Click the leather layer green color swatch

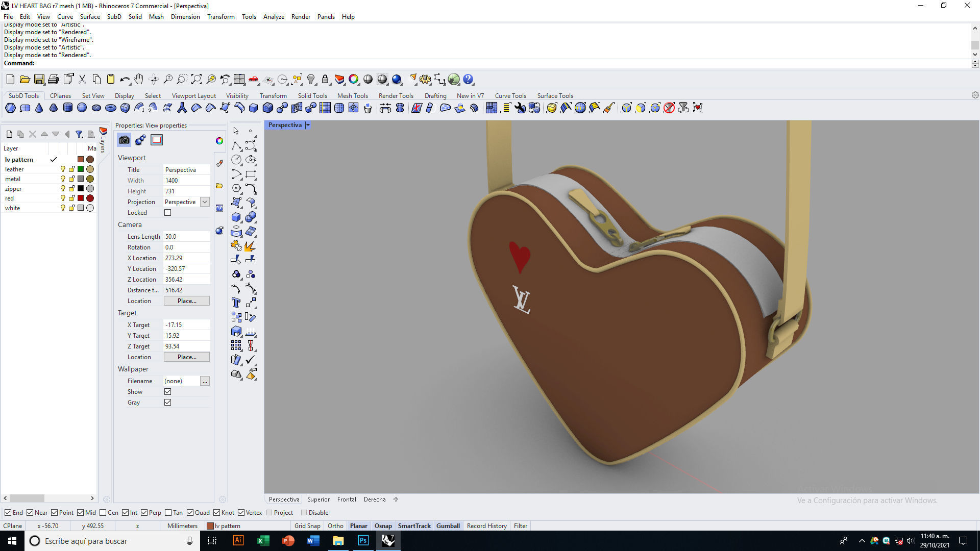(81, 169)
